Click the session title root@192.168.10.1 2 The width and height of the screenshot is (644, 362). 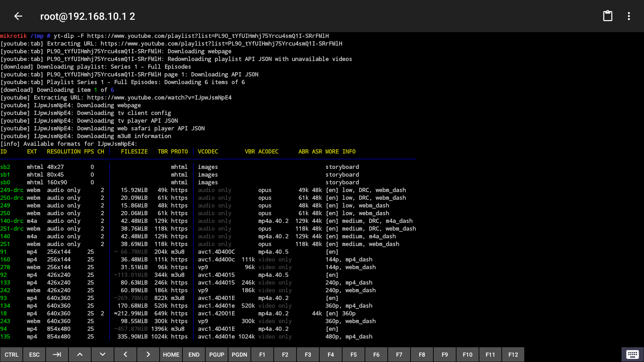(x=88, y=16)
